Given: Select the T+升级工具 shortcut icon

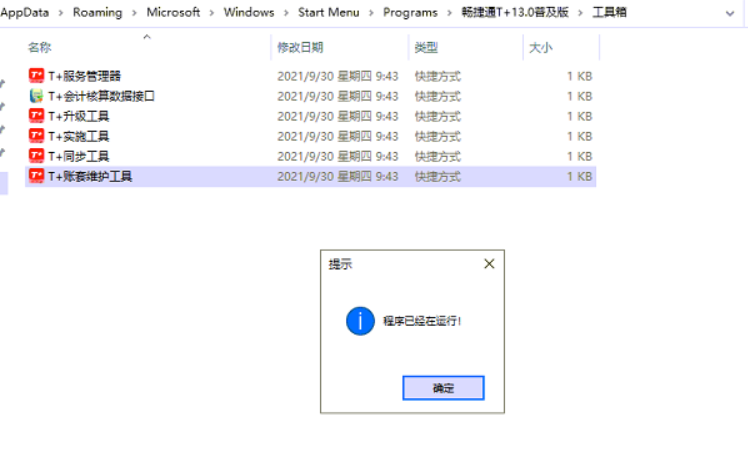Looking at the screenshot, I should tap(36, 116).
